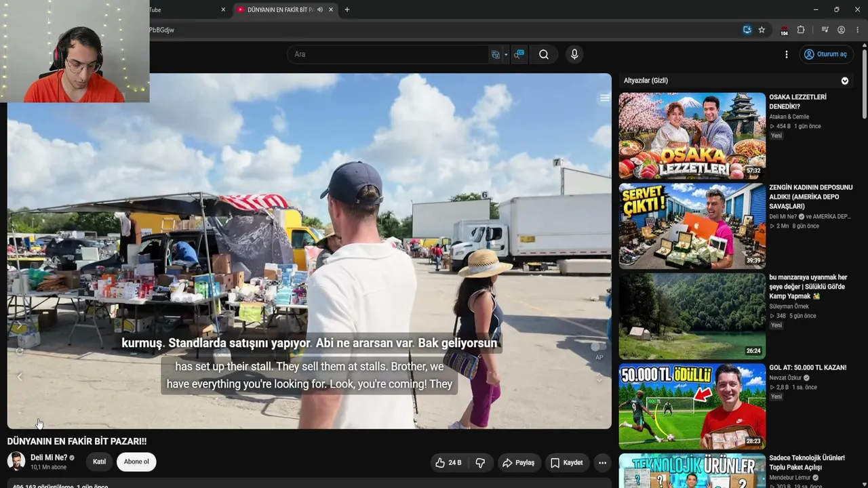This screenshot has width=868, height=488.
Task: Toggle the autoplay switch above AP label
Action: coord(598,347)
